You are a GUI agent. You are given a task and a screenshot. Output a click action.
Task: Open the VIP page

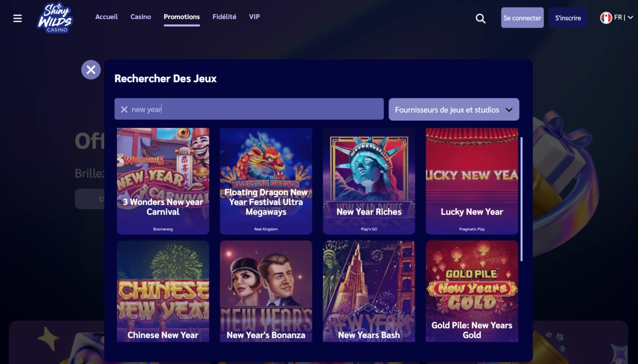(x=254, y=16)
